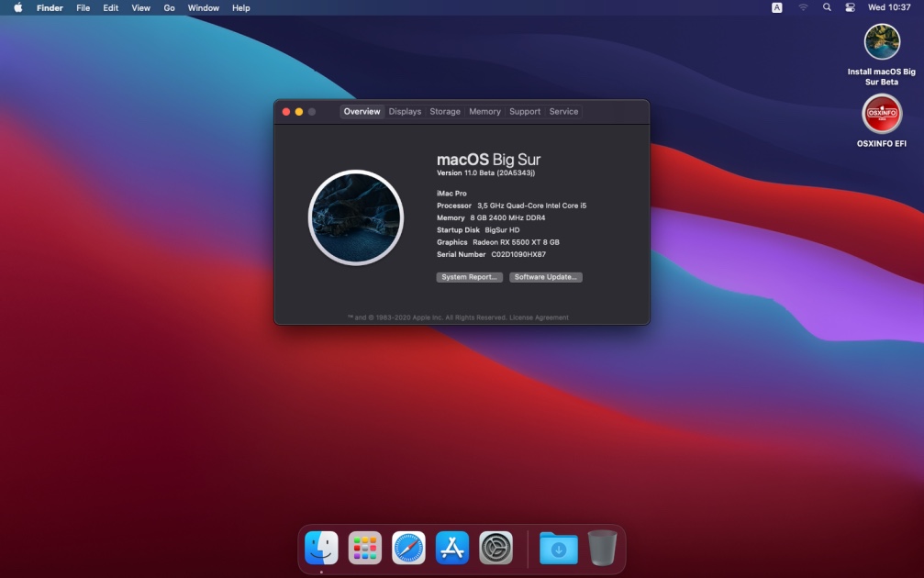
Task: Open the Memory tab
Action: (x=484, y=111)
